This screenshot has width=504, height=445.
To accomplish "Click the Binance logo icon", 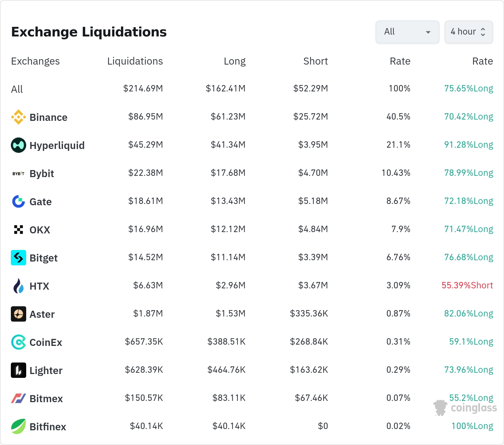I will click(x=19, y=117).
